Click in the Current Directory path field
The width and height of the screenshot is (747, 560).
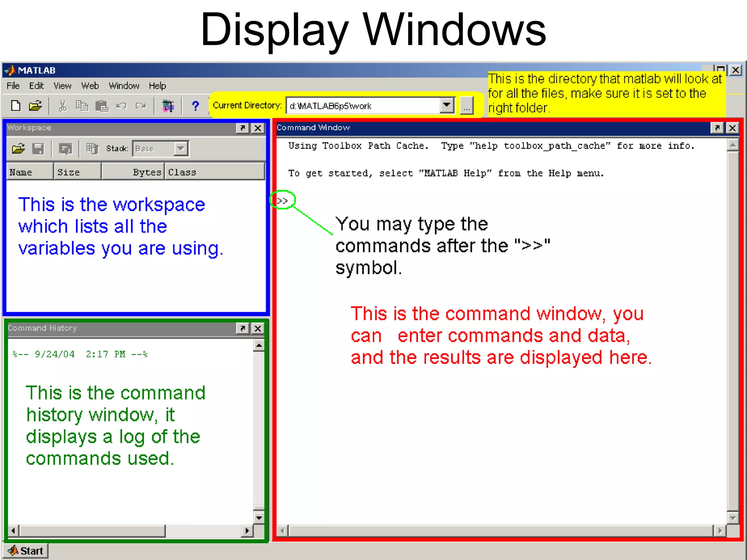click(363, 106)
